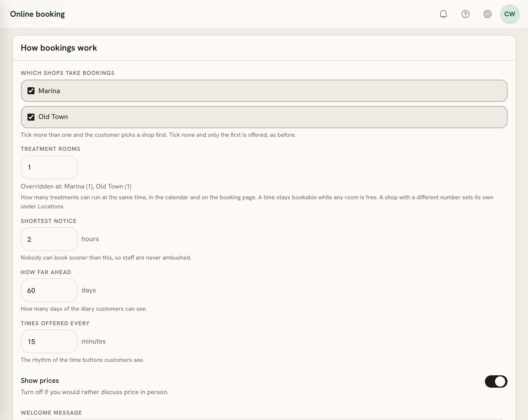Select the Shortest notice section label
Image resolution: width=528 pixels, height=420 pixels.
point(49,221)
